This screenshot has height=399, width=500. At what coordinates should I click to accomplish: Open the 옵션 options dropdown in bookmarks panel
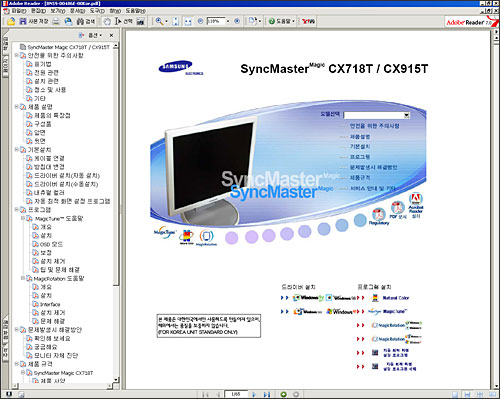(x=94, y=35)
